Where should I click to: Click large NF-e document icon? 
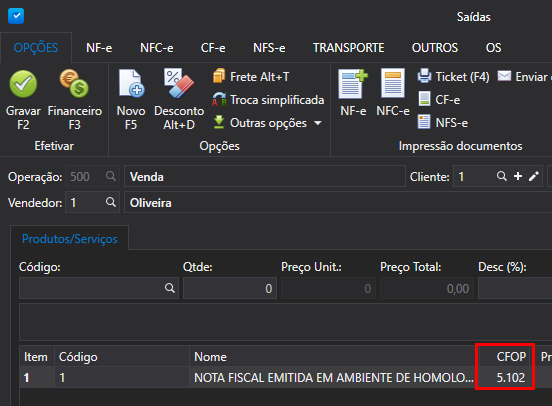coord(353,84)
